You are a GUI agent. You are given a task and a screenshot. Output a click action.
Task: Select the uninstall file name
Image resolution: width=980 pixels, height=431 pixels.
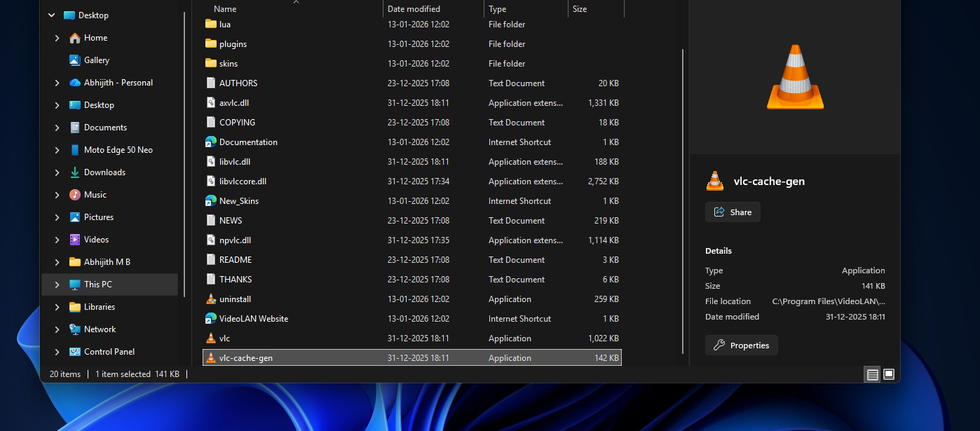(236, 299)
